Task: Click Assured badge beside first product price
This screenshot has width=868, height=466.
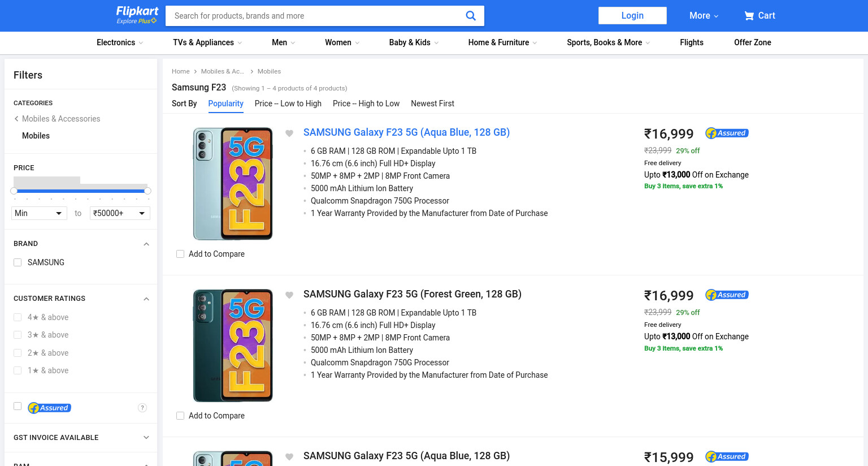Action: click(x=727, y=133)
